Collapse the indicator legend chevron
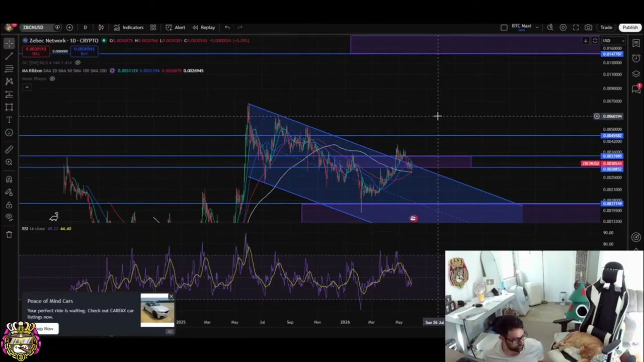 [x=27, y=87]
